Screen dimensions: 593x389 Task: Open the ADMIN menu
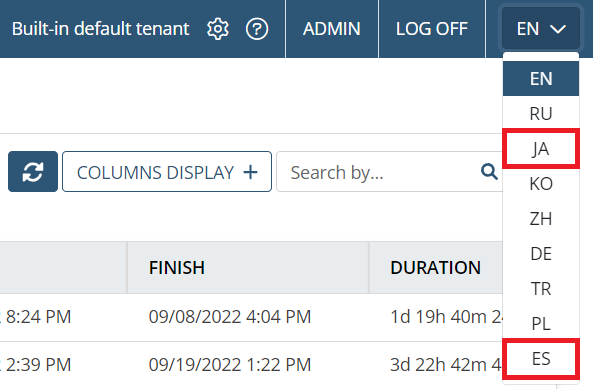click(x=332, y=29)
